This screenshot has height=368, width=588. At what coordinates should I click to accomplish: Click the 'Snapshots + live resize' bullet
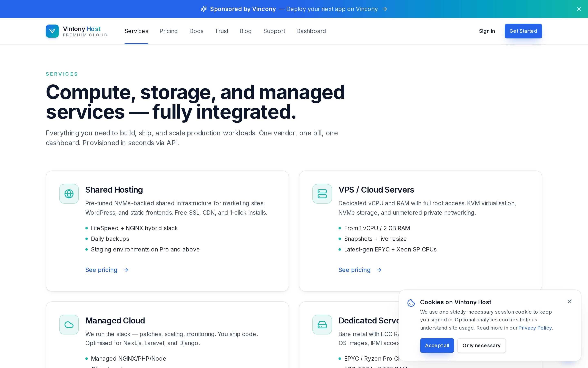375,239
